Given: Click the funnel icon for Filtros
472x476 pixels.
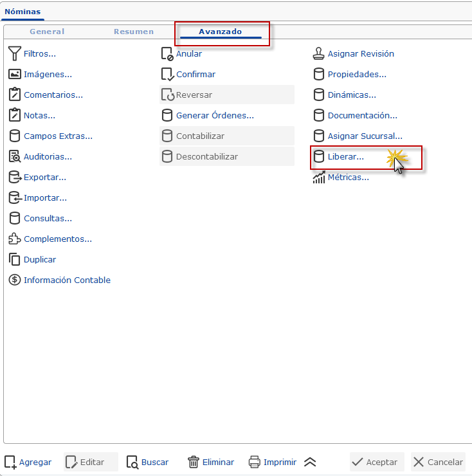Looking at the screenshot, I should click(x=15, y=53).
